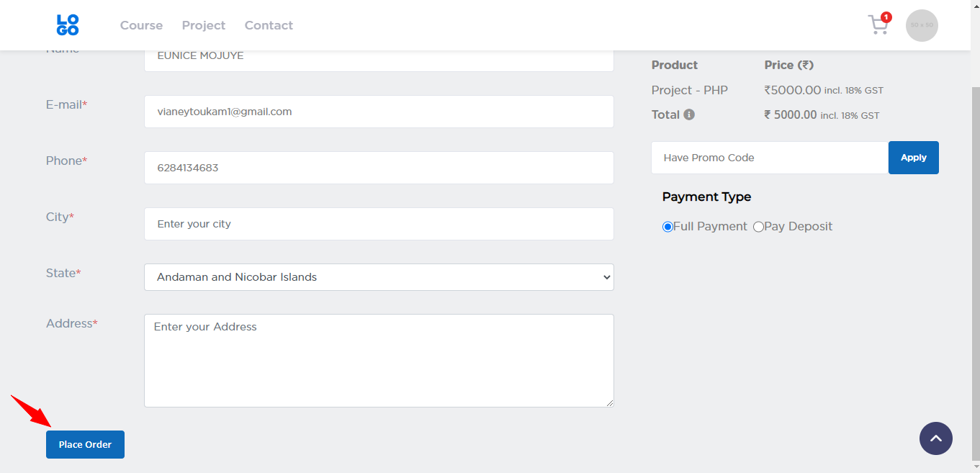Click the Name input field
The image size is (980, 473).
379,56
